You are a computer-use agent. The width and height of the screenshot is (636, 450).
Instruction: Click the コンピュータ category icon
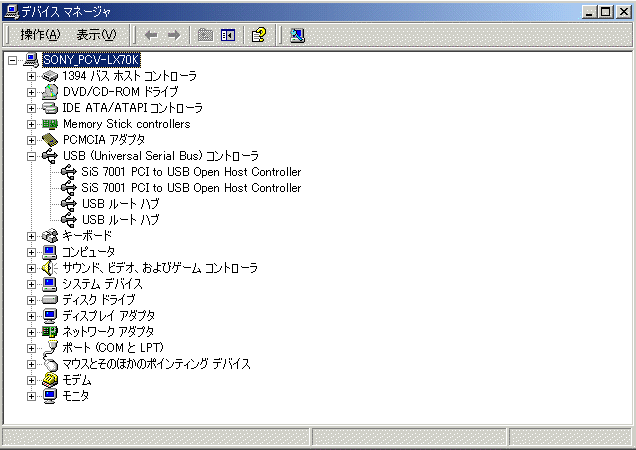pyautogui.click(x=50, y=252)
